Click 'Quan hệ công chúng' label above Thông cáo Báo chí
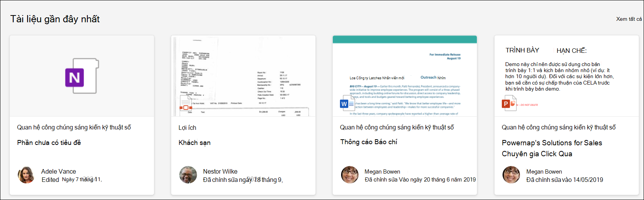Image resolution: width=644 pixels, height=200 pixels. click(x=397, y=128)
